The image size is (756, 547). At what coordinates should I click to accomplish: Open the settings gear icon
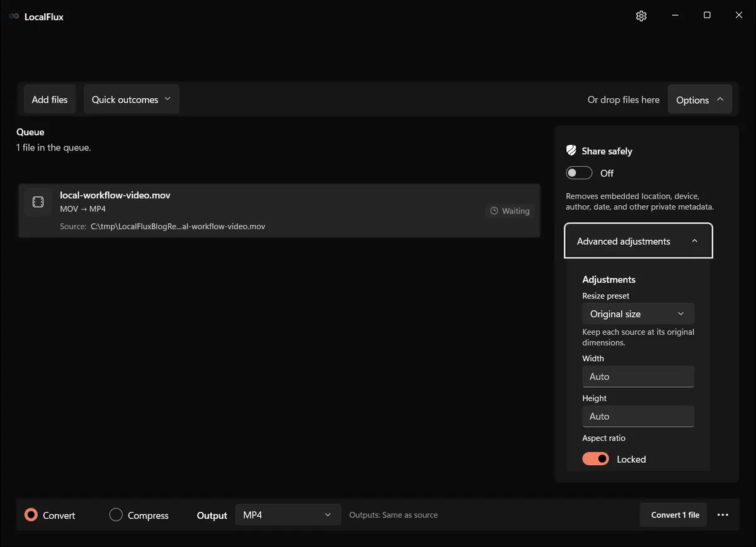point(641,16)
